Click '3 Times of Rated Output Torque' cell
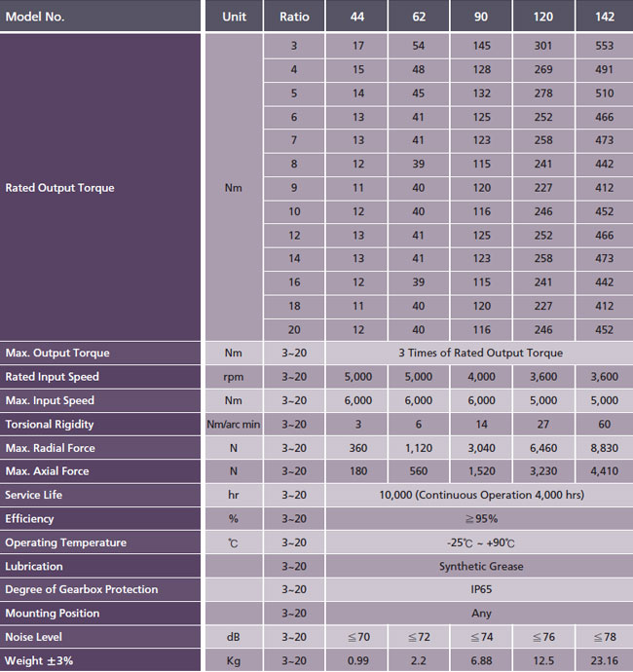This screenshot has height=672, width=633. (x=479, y=353)
